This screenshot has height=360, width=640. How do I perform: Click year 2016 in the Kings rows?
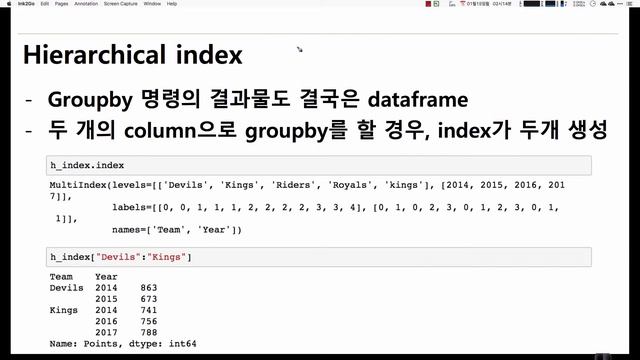tap(106, 321)
